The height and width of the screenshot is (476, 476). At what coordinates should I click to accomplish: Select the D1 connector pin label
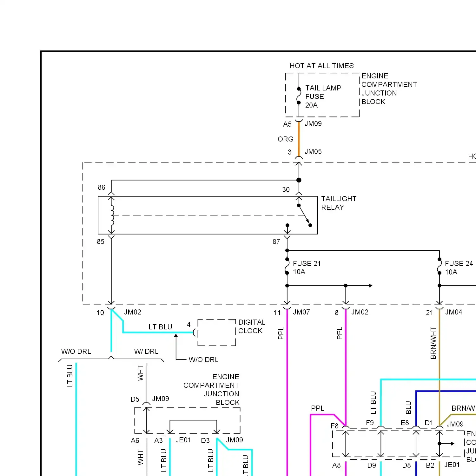(429, 423)
